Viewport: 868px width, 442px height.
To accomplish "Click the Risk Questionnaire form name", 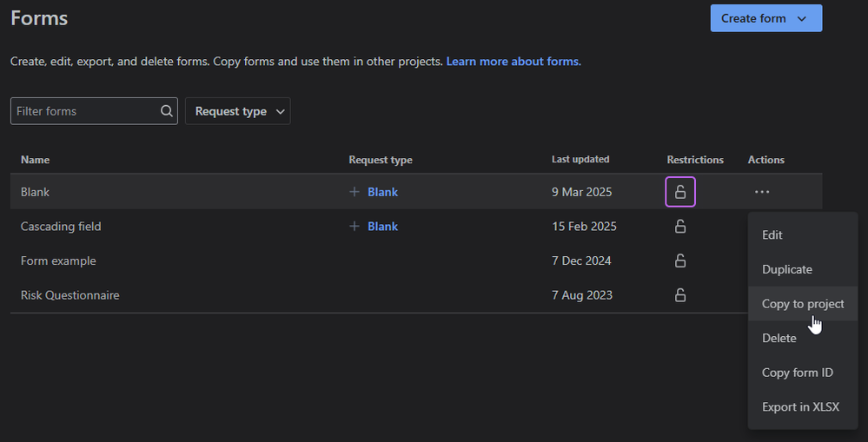I will (70, 295).
